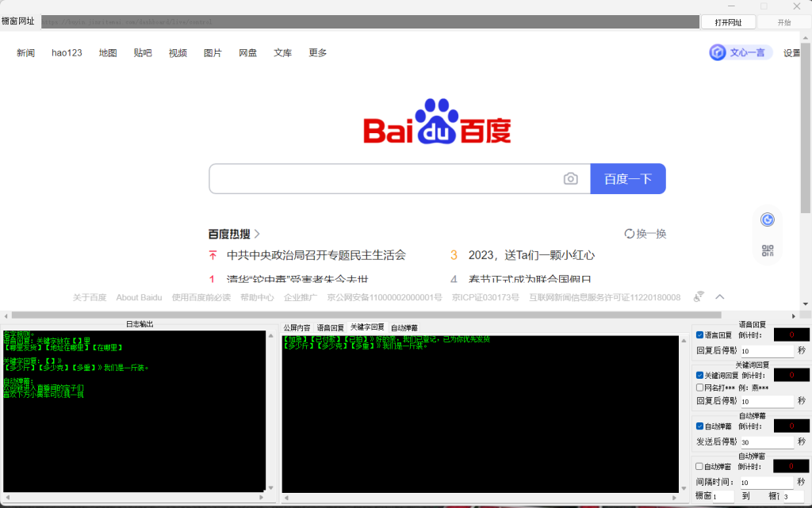
Task: Enable the 自动弹窗 checkbox
Action: (x=699, y=467)
